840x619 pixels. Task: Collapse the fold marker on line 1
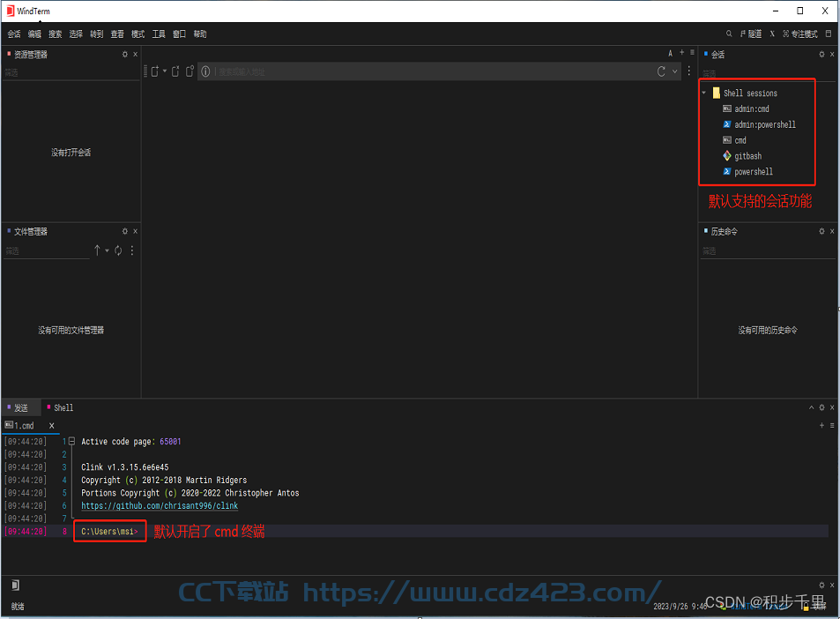pyautogui.click(x=71, y=442)
